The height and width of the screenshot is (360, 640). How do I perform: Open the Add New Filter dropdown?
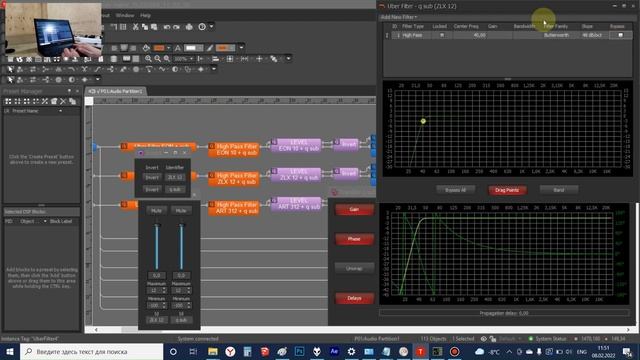coord(399,17)
